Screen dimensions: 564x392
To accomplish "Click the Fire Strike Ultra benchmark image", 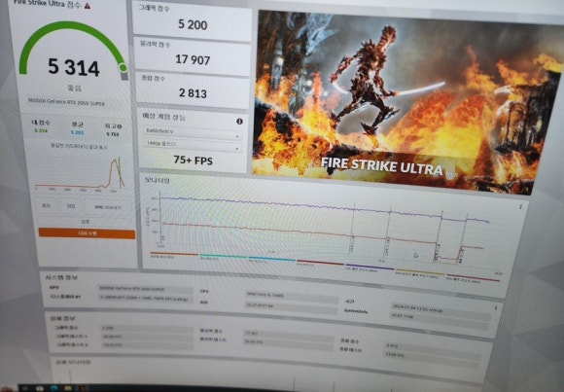I will coord(405,101).
